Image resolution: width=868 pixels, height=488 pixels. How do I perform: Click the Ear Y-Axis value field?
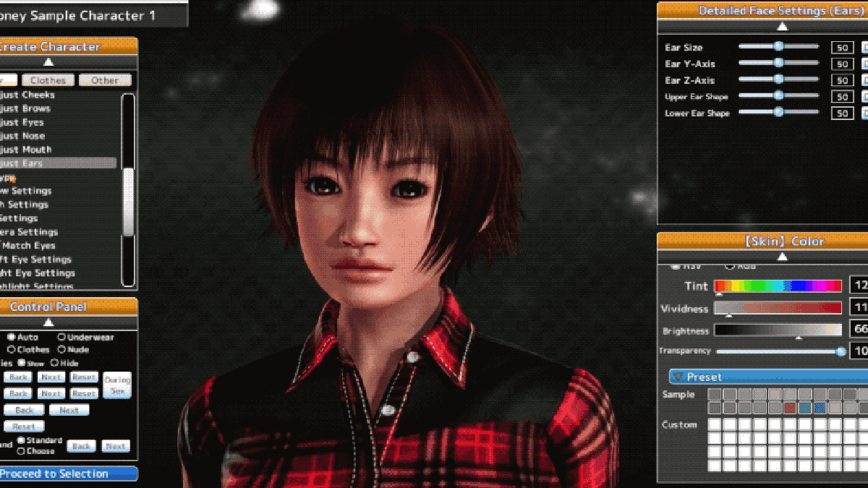843,64
